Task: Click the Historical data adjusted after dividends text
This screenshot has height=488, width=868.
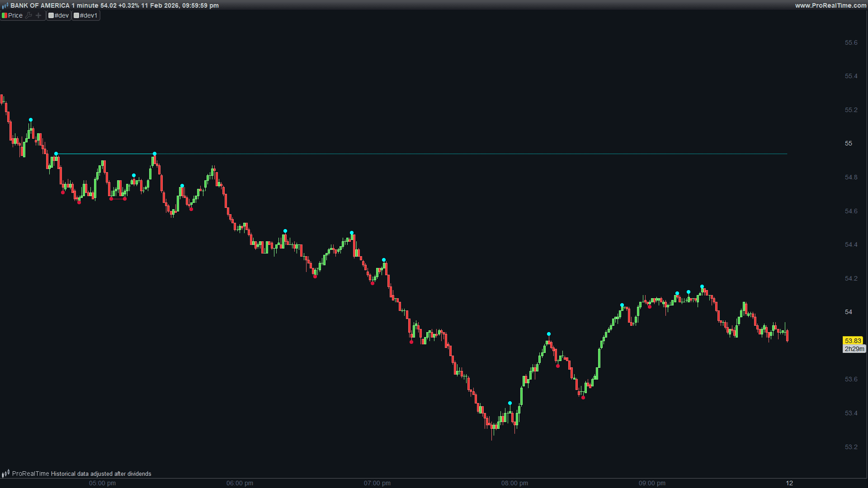Action: [x=101, y=474]
